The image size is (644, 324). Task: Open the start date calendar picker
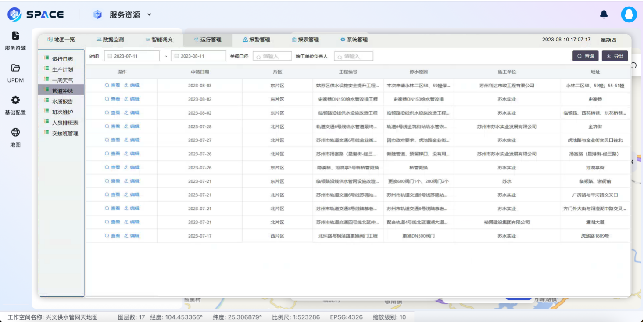click(110, 56)
